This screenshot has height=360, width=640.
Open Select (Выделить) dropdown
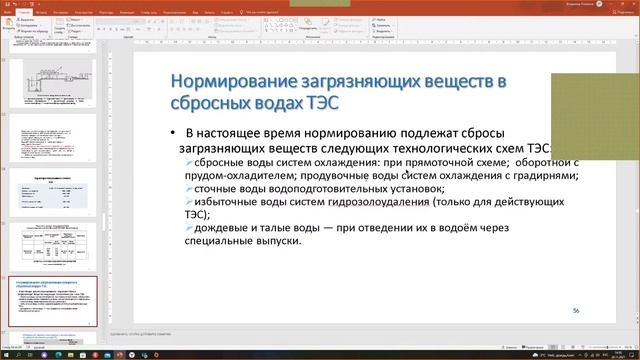tap(381, 31)
